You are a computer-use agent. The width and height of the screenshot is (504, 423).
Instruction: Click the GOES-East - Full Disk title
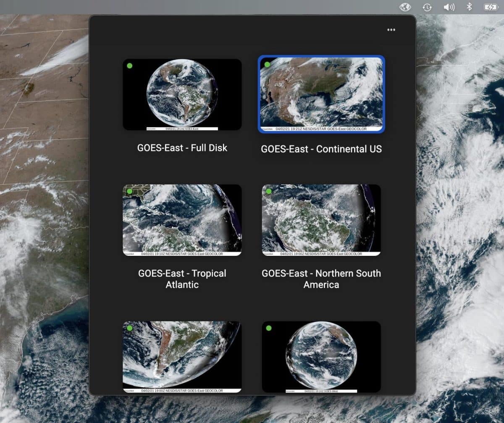(x=182, y=148)
